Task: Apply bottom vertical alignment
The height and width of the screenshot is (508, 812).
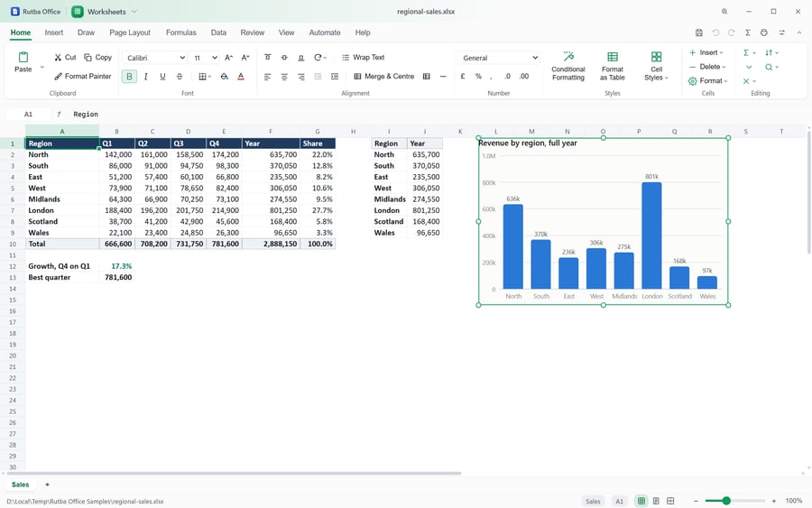Action: coord(300,58)
